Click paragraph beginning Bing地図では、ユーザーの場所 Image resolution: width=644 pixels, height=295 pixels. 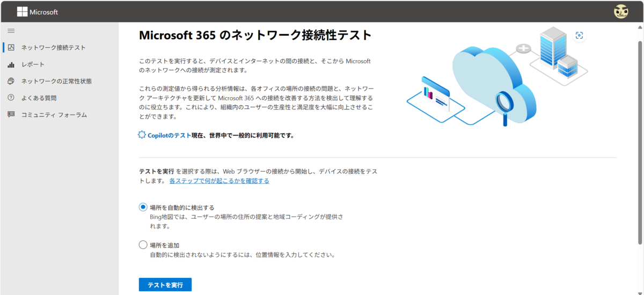247,222
